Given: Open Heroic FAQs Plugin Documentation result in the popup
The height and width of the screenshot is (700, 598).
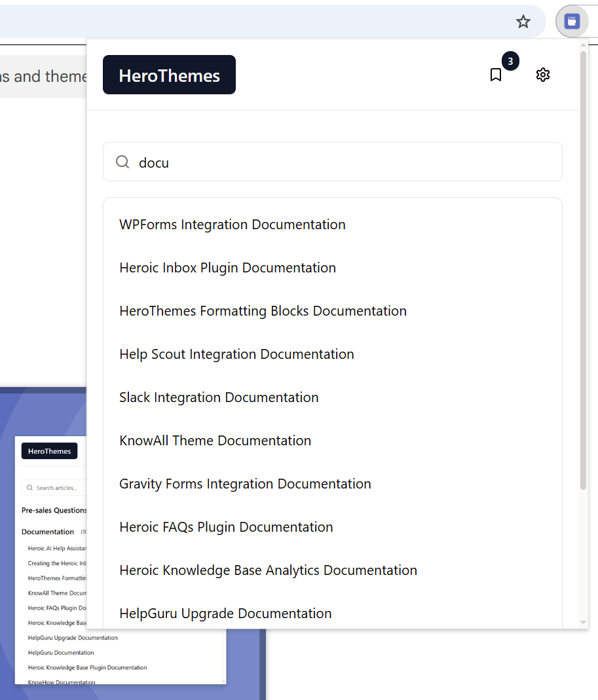Looking at the screenshot, I should point(226,527).
